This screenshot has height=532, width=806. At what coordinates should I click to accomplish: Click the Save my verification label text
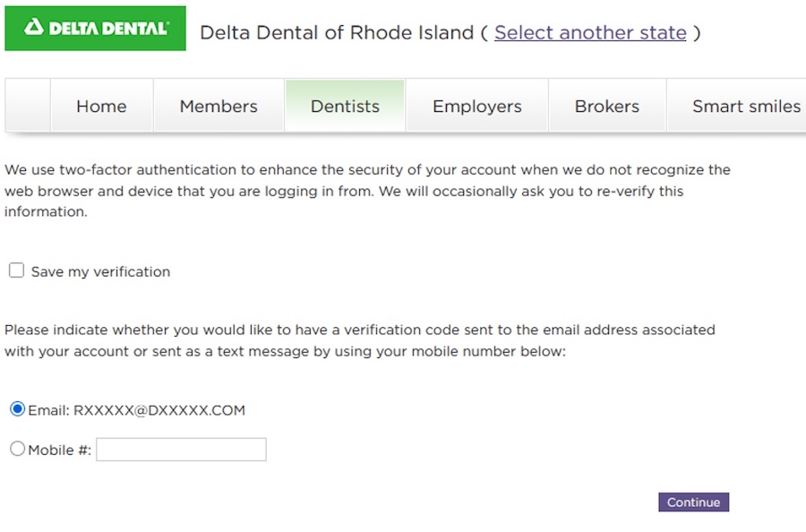(x=100, y=271)
